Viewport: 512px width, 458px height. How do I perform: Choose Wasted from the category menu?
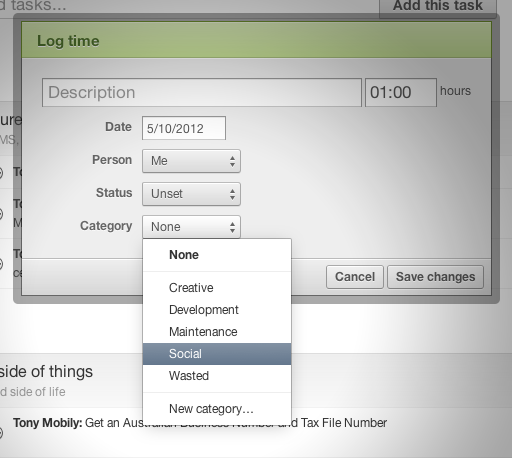[217, 376]
